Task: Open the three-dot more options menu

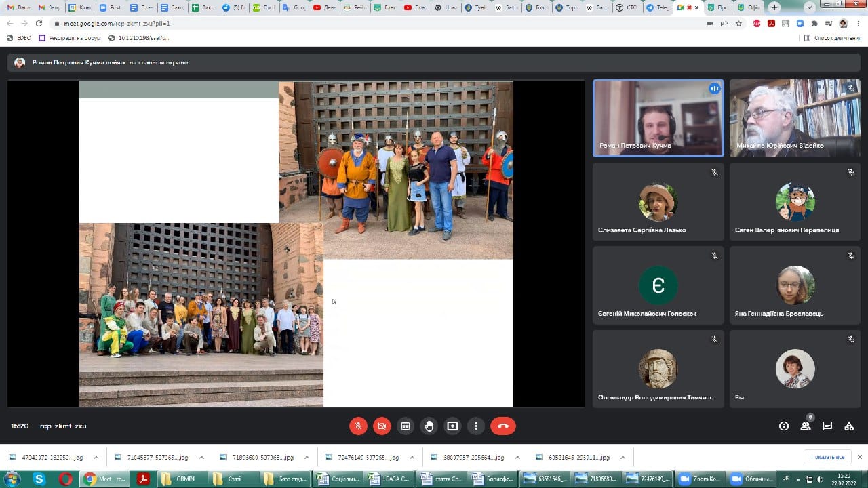Action: point(476,426)
